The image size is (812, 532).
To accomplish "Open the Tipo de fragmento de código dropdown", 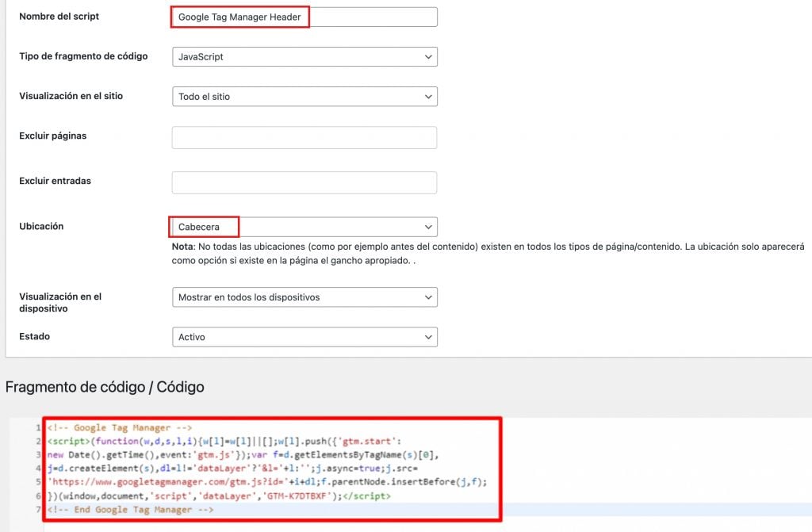I will [304, 57].
